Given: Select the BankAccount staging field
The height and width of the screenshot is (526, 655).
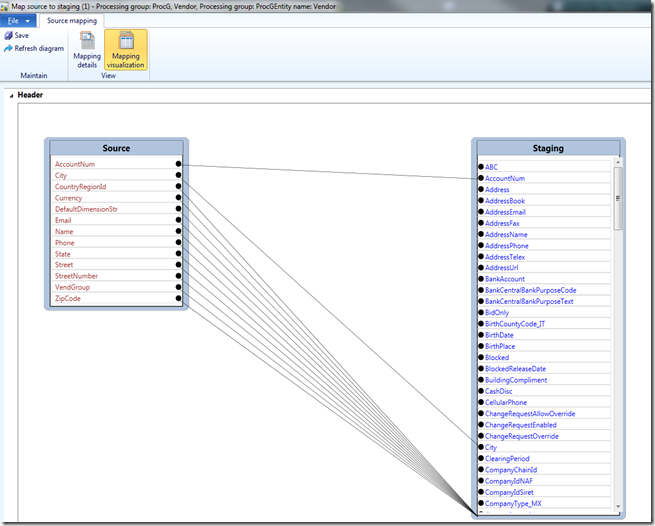Looking at the screenshot, I should pyautogui.click(x=505, y=279).
